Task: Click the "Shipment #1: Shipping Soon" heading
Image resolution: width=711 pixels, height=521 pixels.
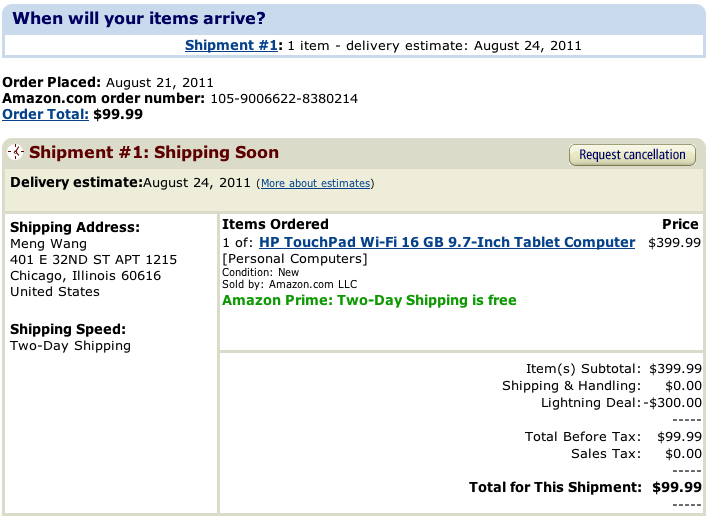Action: coord(154,153)
